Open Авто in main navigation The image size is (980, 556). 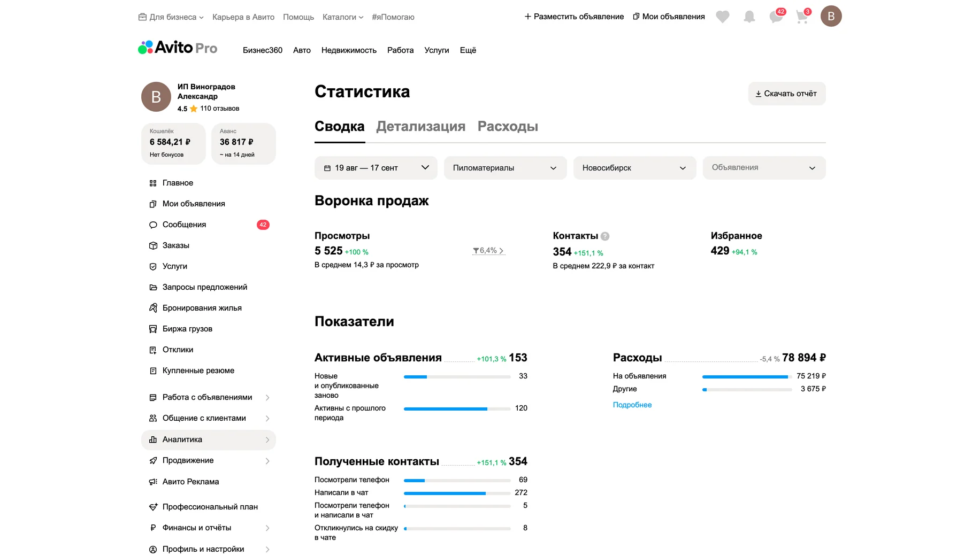click(x=302, y=50)
